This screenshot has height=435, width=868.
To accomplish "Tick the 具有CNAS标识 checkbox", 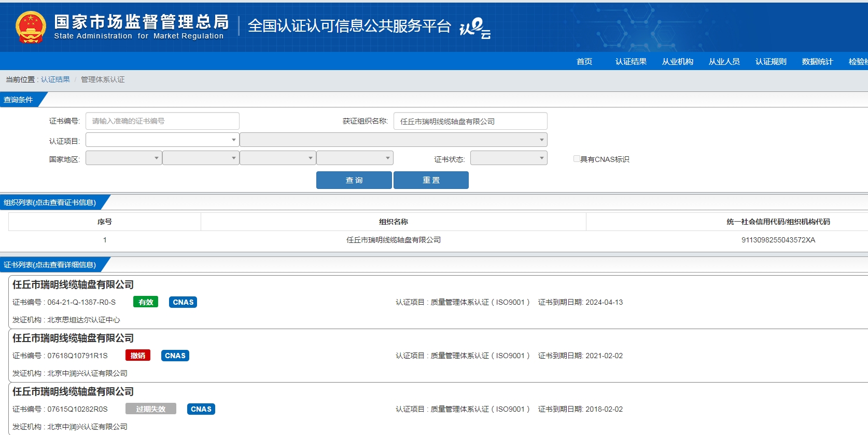I will click(x=577, y=159).
